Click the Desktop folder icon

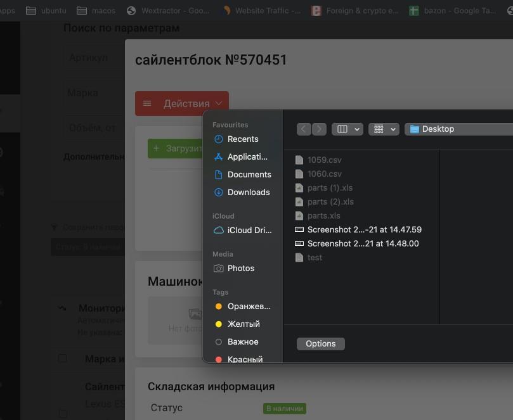pos(415,129)
